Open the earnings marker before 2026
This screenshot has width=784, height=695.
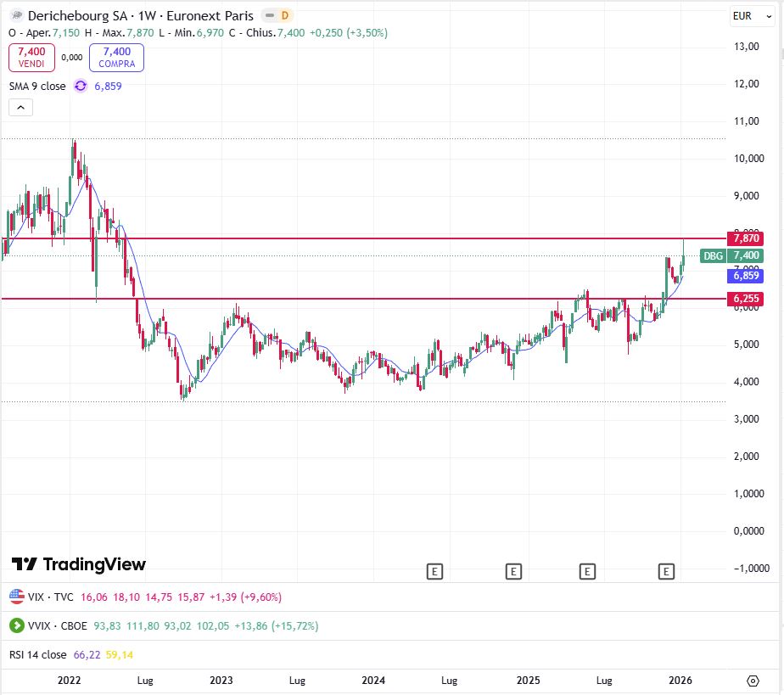(x=666, y=571)
